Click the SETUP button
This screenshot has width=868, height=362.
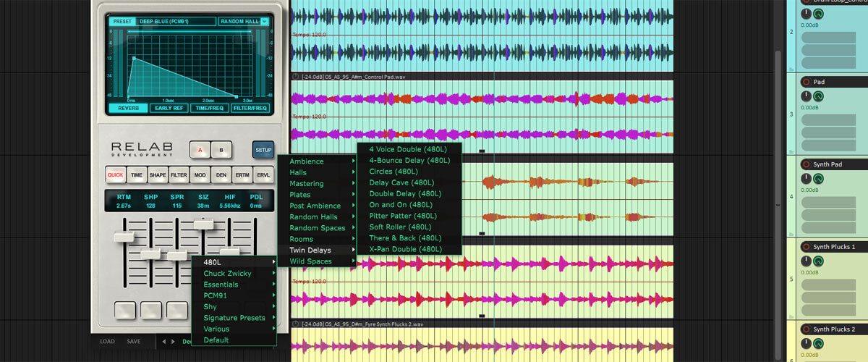[263, 150]
